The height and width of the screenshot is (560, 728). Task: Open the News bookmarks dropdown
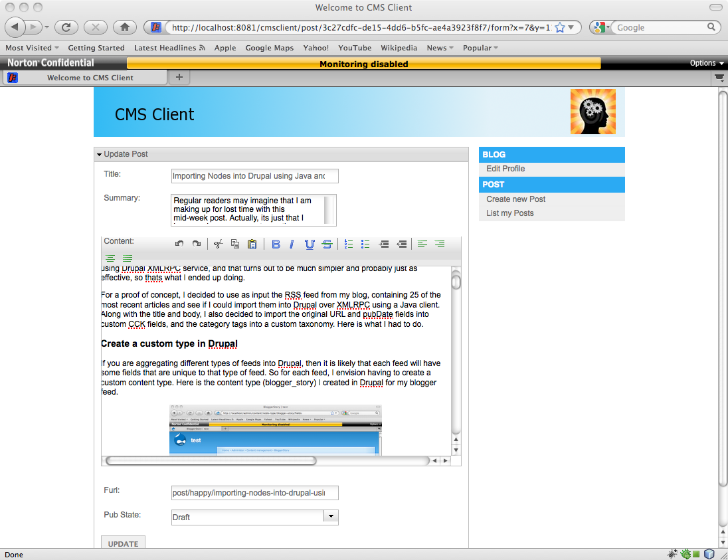click(x=440, y=48)
